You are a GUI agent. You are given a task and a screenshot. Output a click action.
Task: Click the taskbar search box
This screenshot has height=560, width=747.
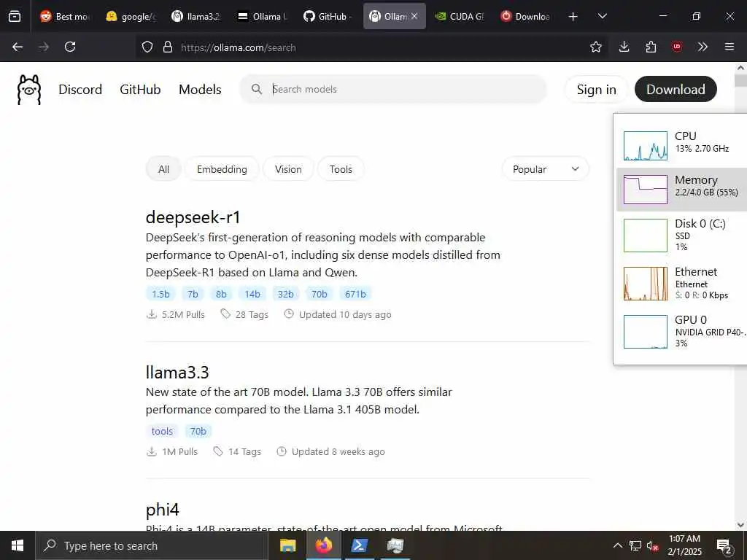[152, 545]
